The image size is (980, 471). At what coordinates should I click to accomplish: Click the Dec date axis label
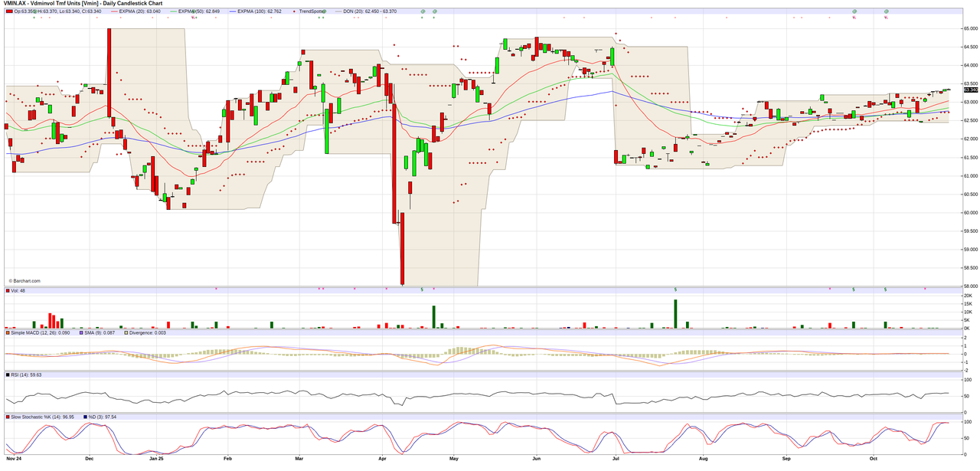click(89, 459)
